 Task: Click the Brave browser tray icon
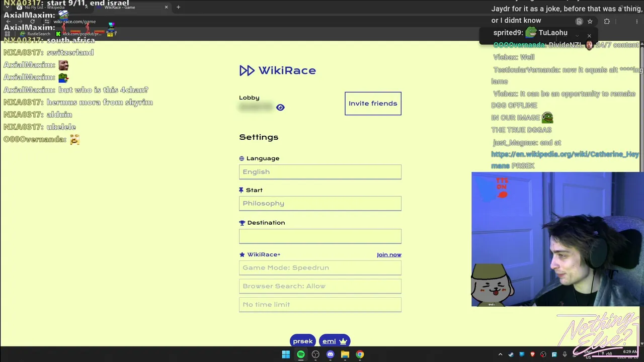coord(532,354)
